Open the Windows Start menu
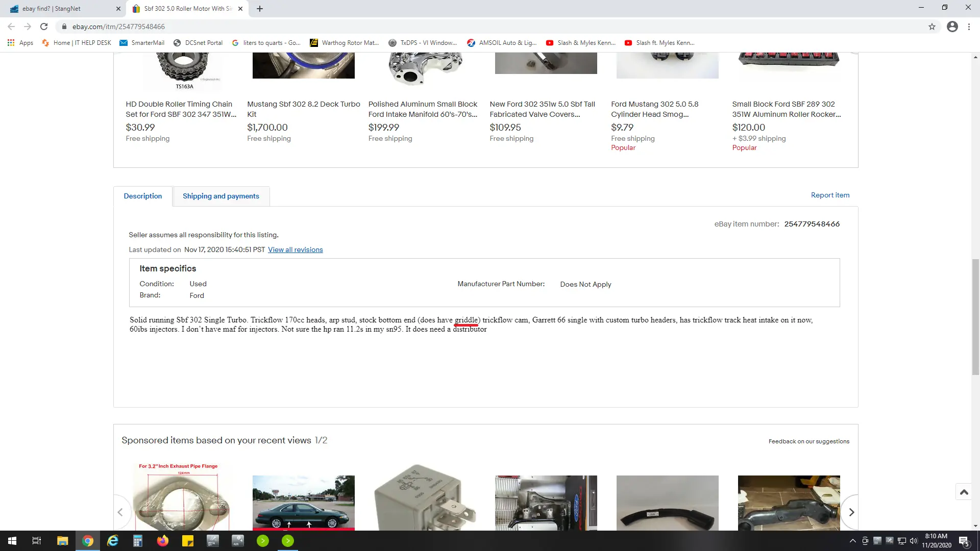The width and height of the screenshot is (980, 551). tap(12, 541)
